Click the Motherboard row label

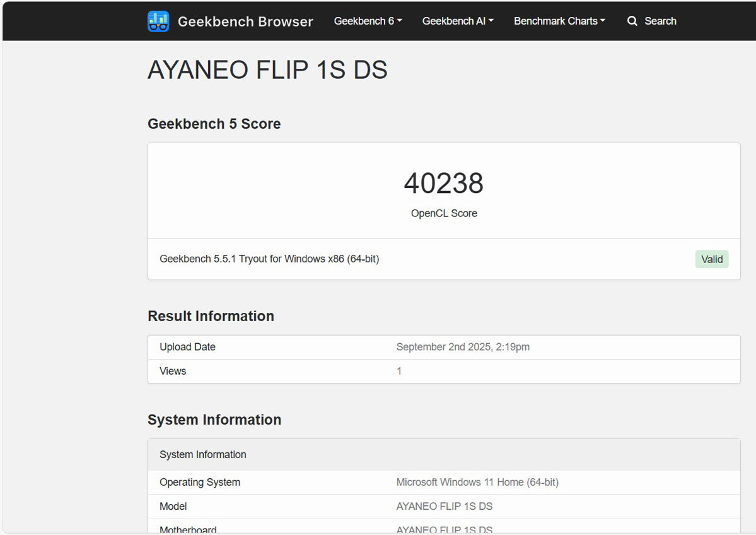click(x=188, y=530)
